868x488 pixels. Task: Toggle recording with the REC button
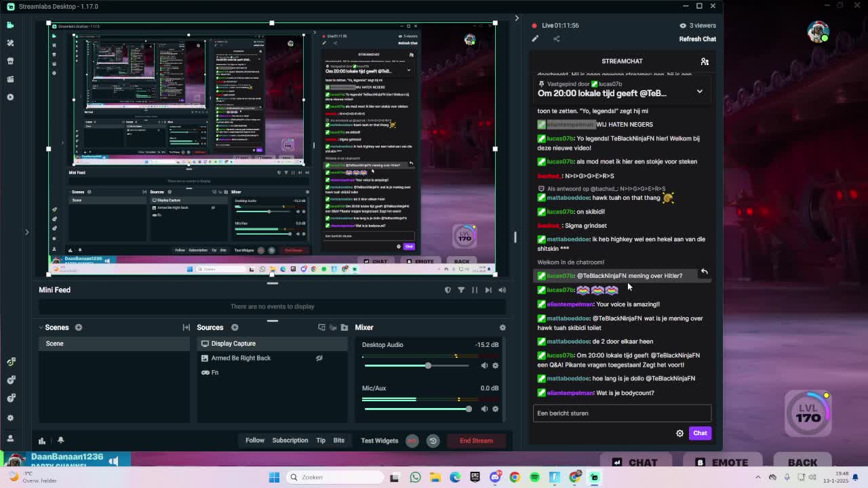(412, 441)
